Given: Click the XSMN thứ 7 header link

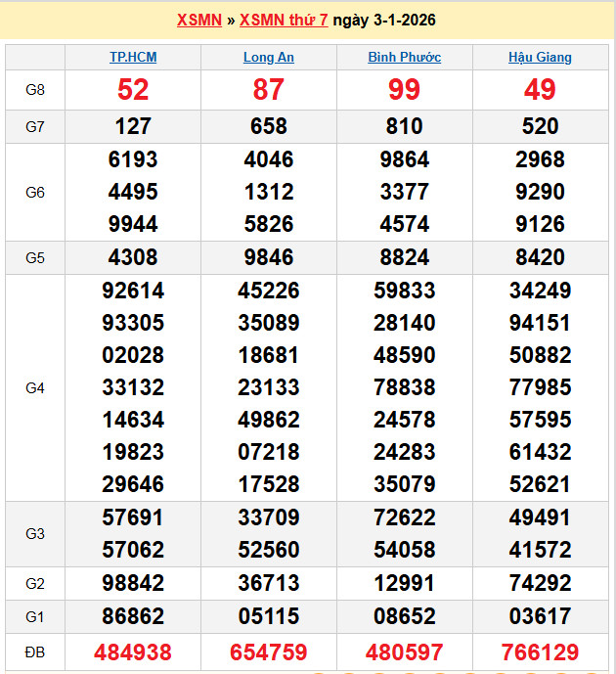Looking at the screenshot, I should click(284, 20).
